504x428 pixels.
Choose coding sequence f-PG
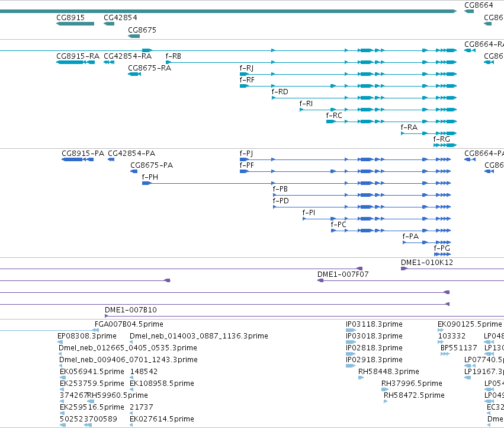(442, 254)
